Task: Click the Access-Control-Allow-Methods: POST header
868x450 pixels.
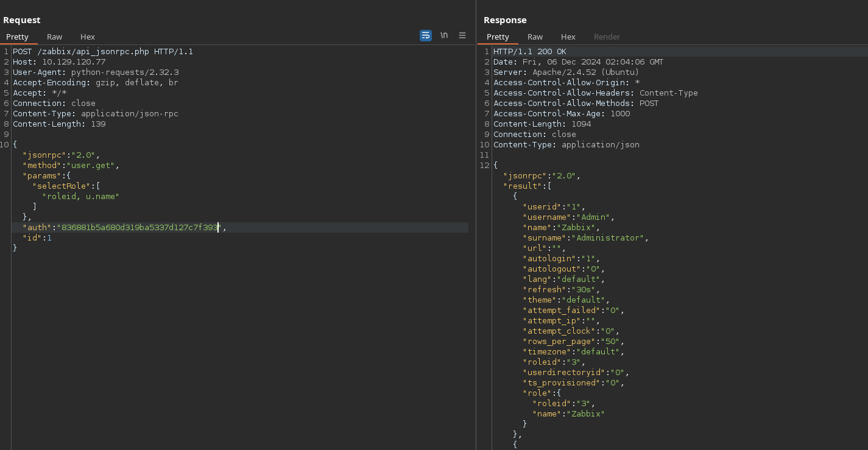Action: coord(576,103)
